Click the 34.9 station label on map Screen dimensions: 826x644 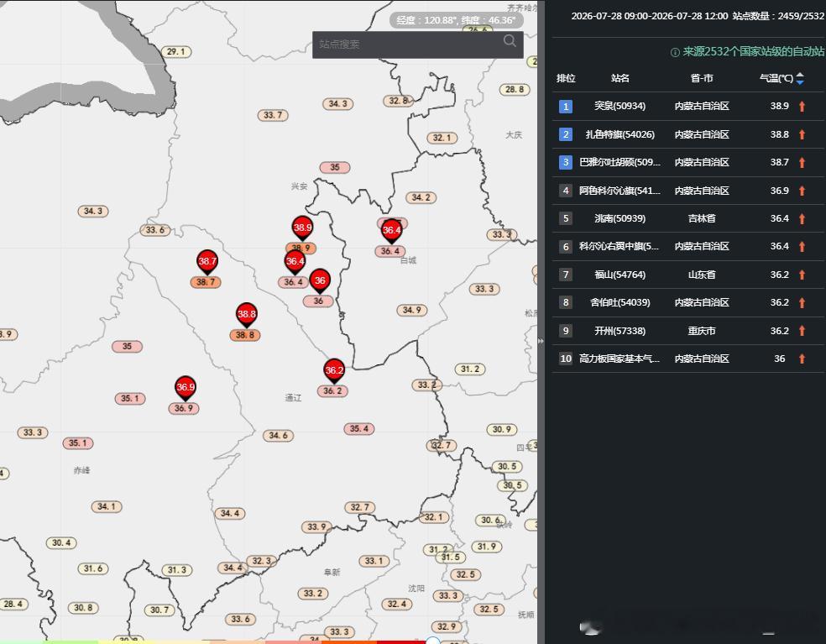coord(412,310)
